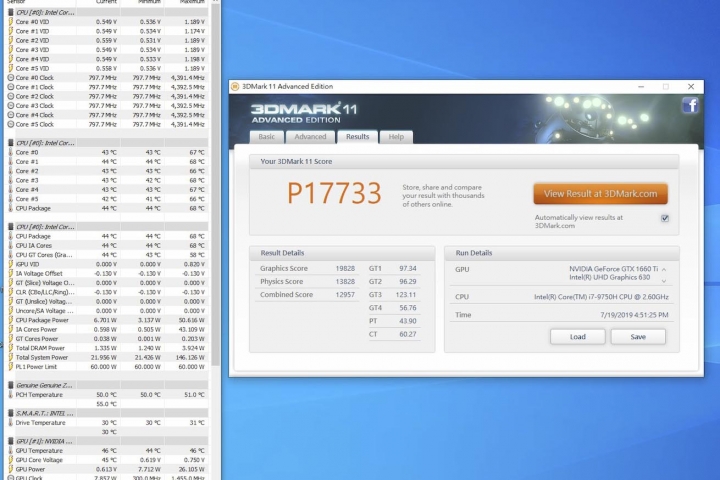
Task: Click the GPU Power sensor icon
Action: tap(11, 469)
